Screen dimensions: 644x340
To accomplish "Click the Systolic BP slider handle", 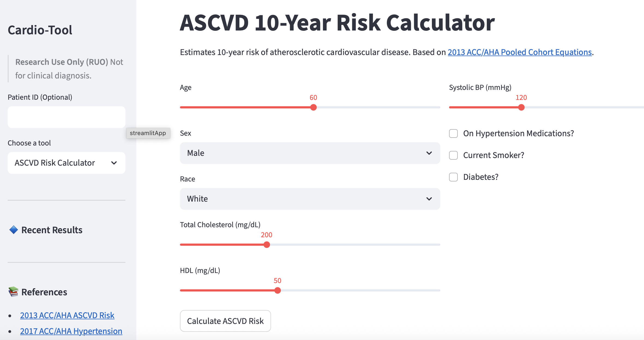I will coord(521,107).
